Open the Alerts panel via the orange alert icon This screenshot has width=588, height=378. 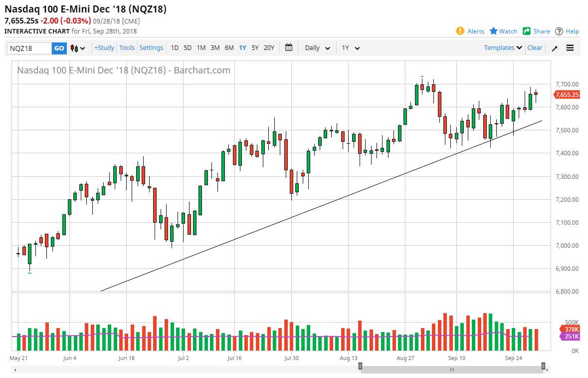pos(460,31)
